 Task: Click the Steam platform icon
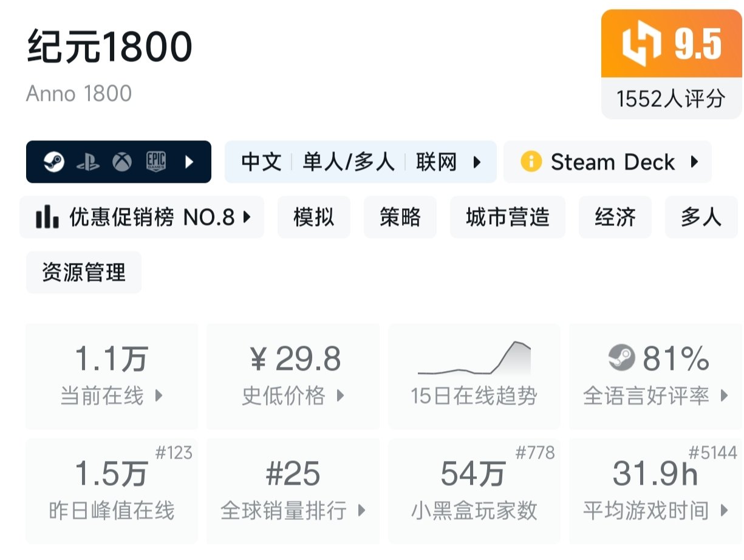(54, 162)
